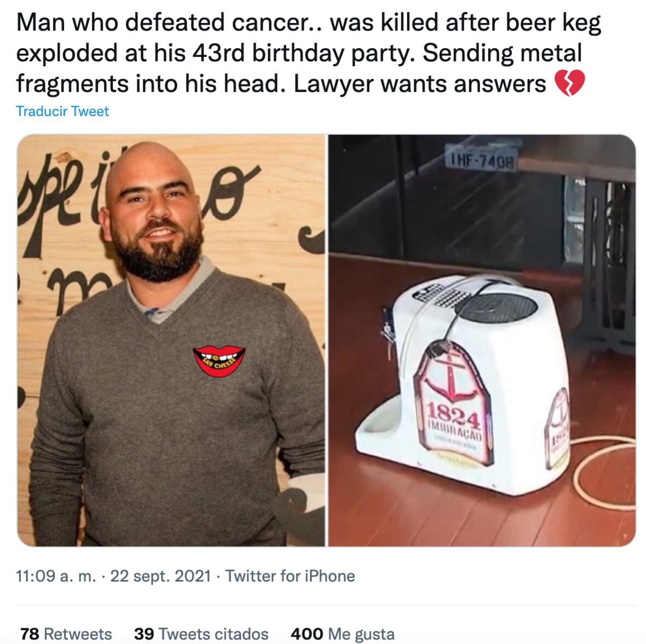Click the tweet text about the beer keg

tap(309, 53)
